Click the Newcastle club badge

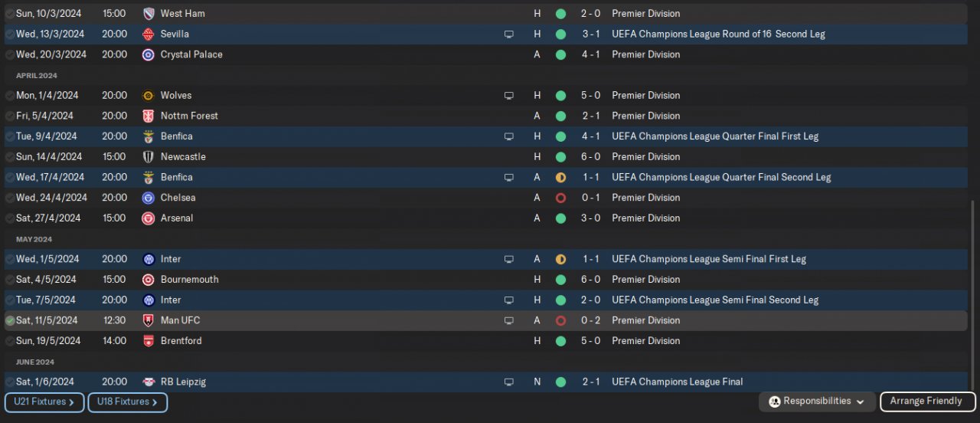pos(149,157)
